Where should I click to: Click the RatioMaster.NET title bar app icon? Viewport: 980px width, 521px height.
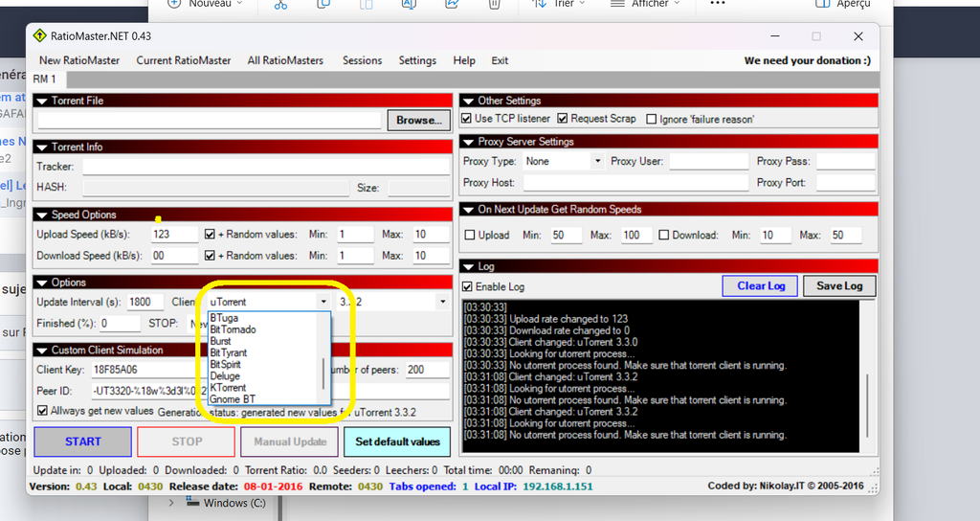(40, 35)
